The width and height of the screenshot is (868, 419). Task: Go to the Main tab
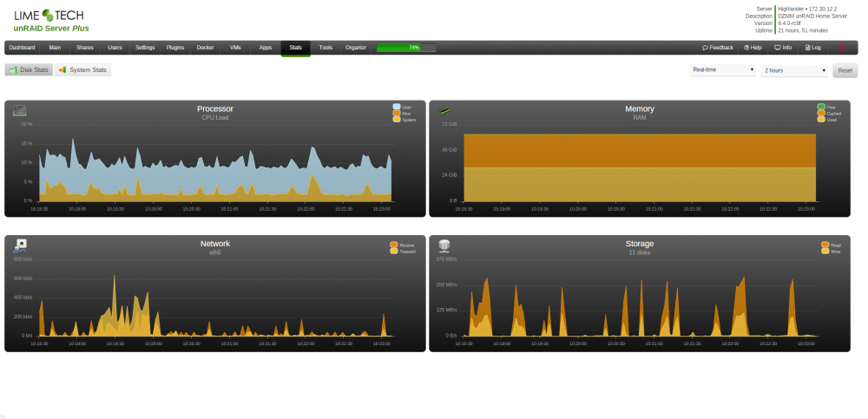tap(55, 48)
